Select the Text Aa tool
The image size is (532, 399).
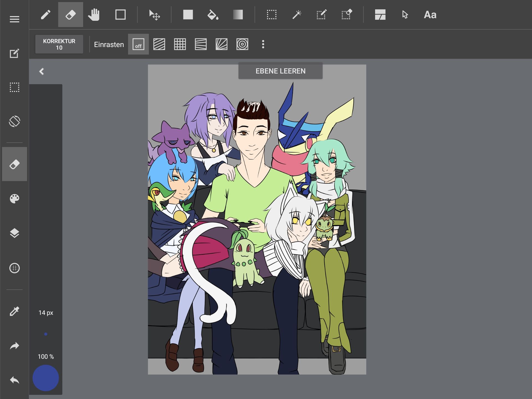pyautogui.click(x=430, y=15)
